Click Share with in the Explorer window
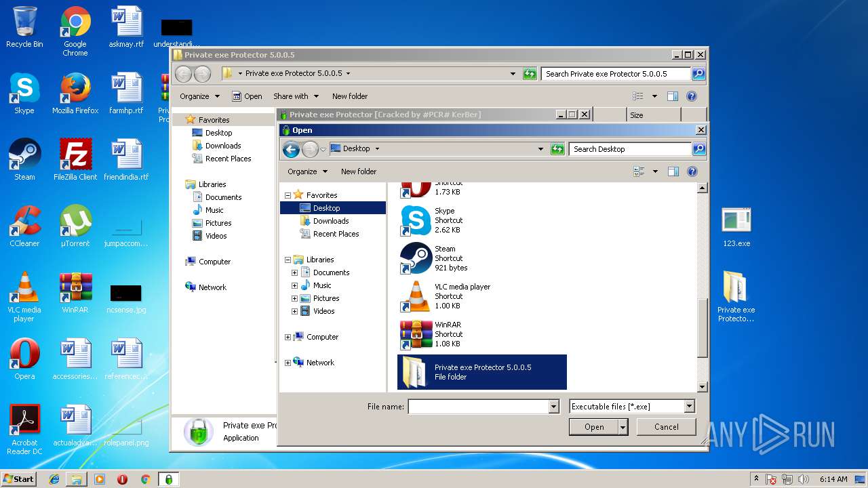 [x=296, y=96]
